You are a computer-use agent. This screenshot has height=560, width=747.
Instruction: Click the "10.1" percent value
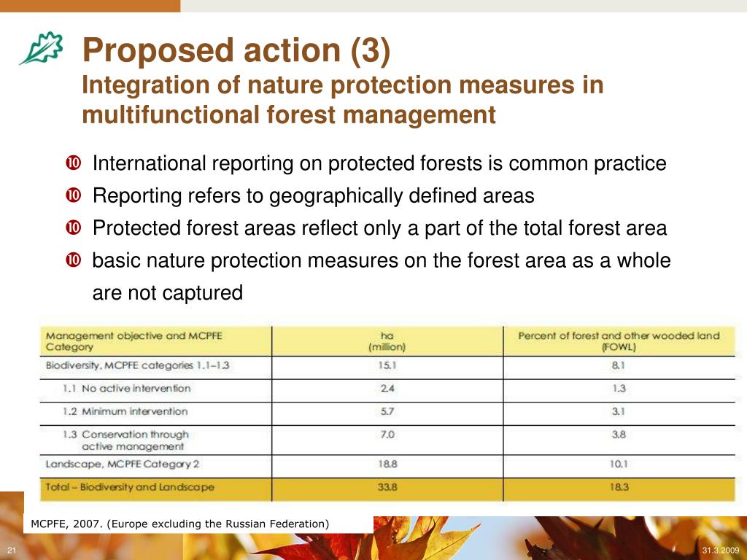[x=619, y=464]
